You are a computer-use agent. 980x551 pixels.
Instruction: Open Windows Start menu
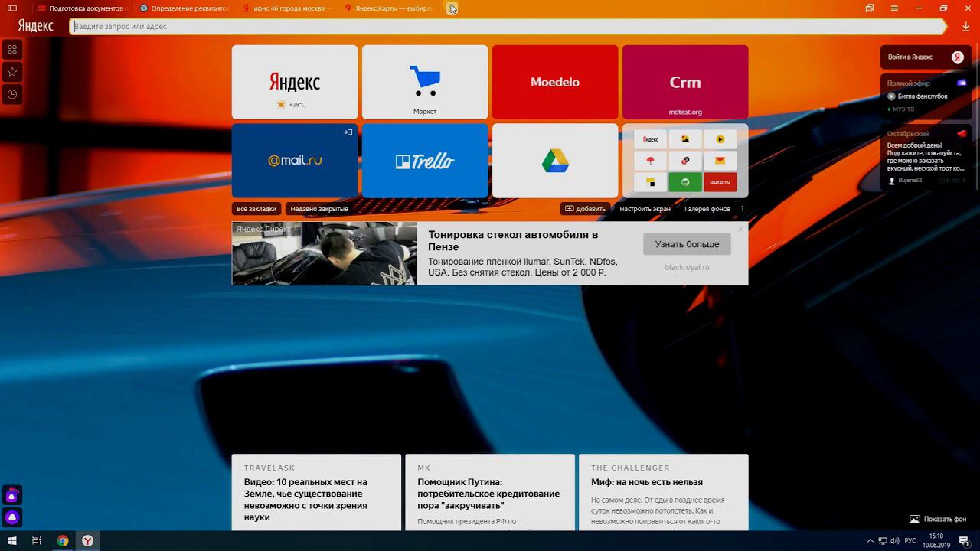pos(12,541)
